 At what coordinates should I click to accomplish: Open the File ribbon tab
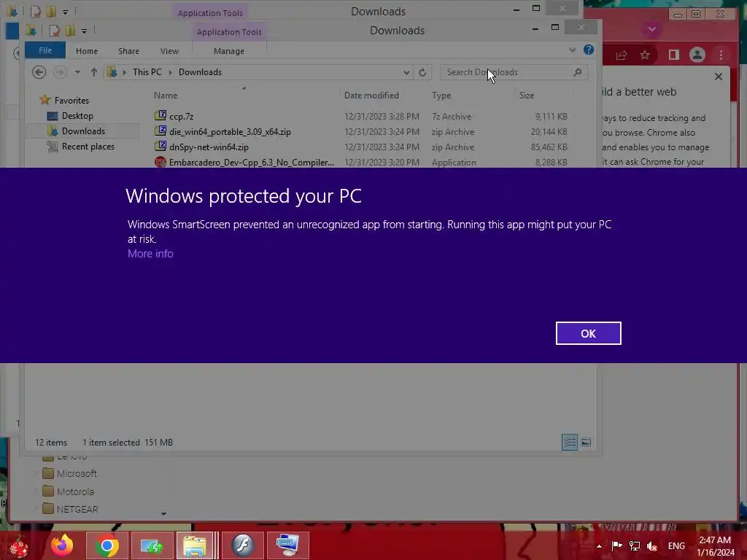pos(45,50)
